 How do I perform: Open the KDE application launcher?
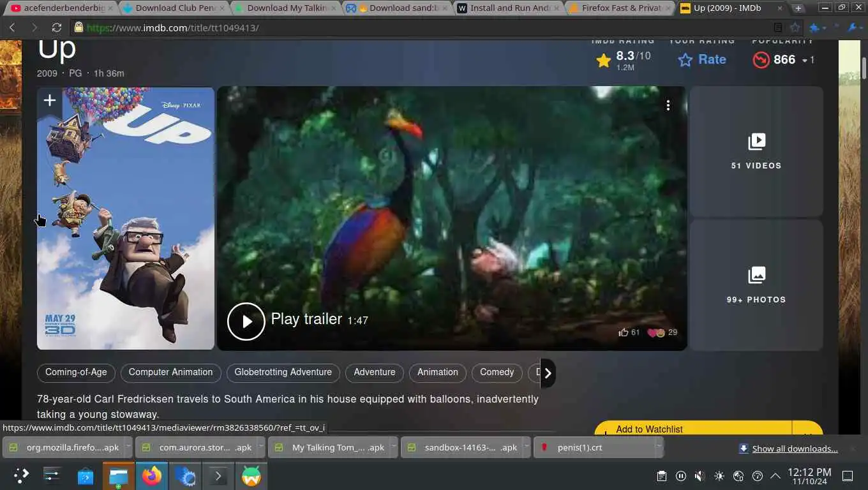coord(21,476)
